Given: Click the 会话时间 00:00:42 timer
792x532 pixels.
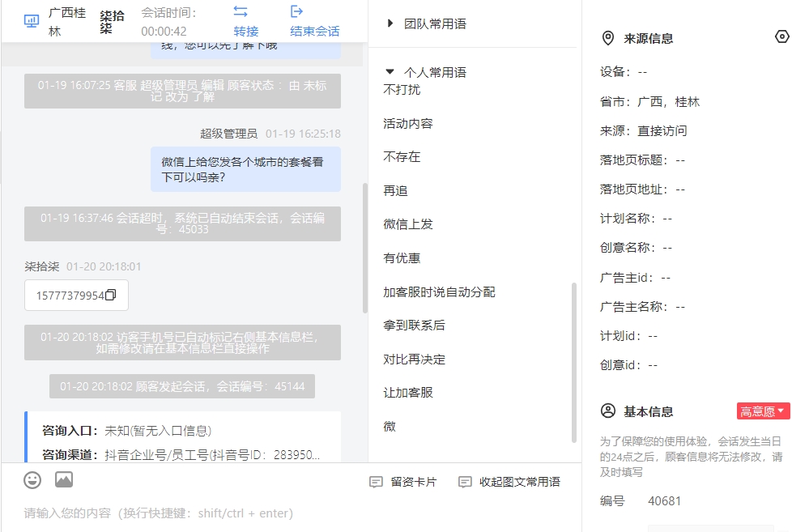Looking at the screenshot, I should tap(168, 22).
